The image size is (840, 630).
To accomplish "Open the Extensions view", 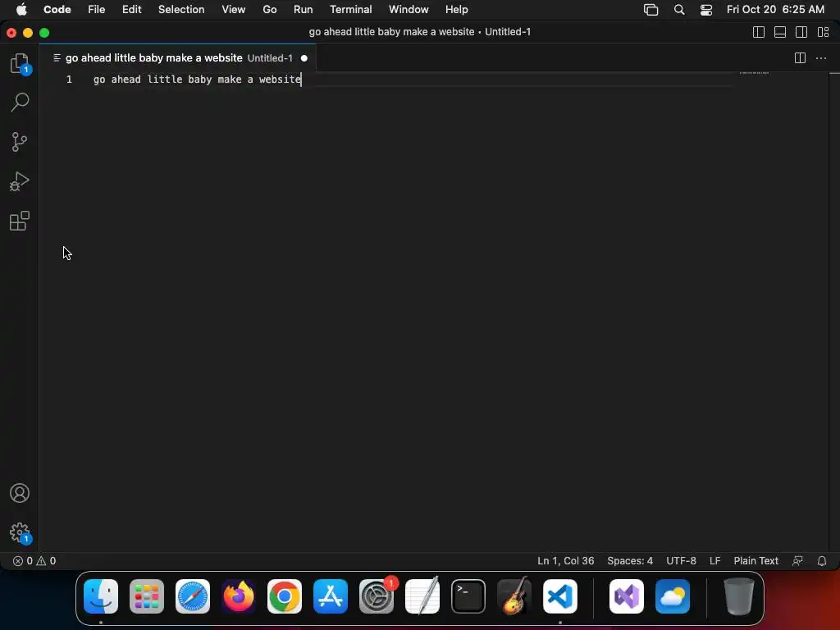I will (x=20, y=221).
